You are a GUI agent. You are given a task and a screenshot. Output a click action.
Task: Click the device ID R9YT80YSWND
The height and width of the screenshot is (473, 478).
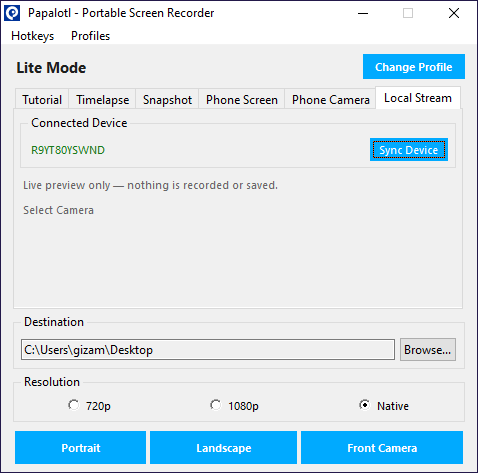(68, 150)
